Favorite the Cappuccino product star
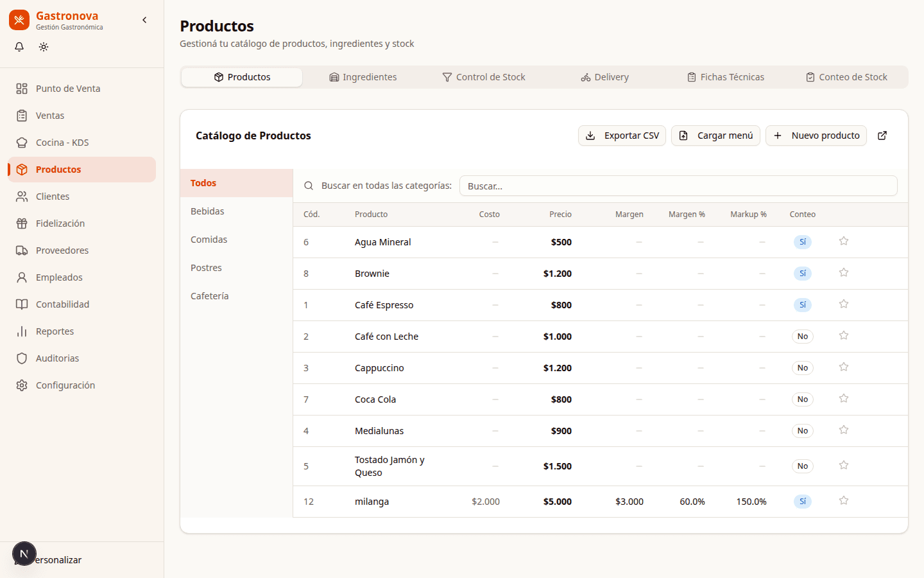Screen dimensions: 924x578 click(x=843, y=367)
